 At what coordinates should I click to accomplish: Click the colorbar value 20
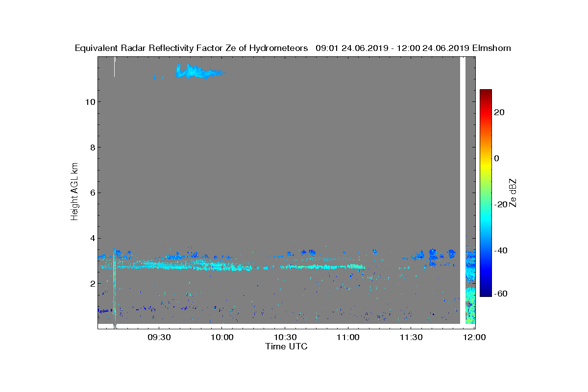click(x=499, y=112)
